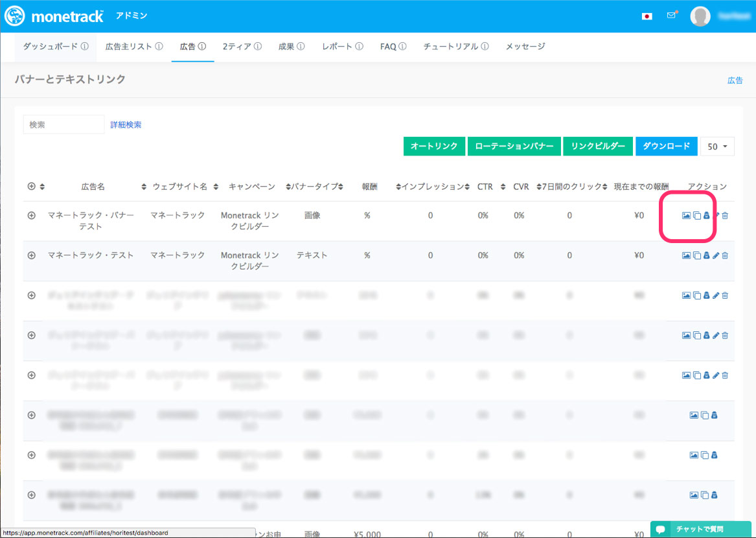Edit the マネートラック・テスト ad with pencil icon
The width and height of the screenshot is (756, 538).
click(x=716, y=256)
